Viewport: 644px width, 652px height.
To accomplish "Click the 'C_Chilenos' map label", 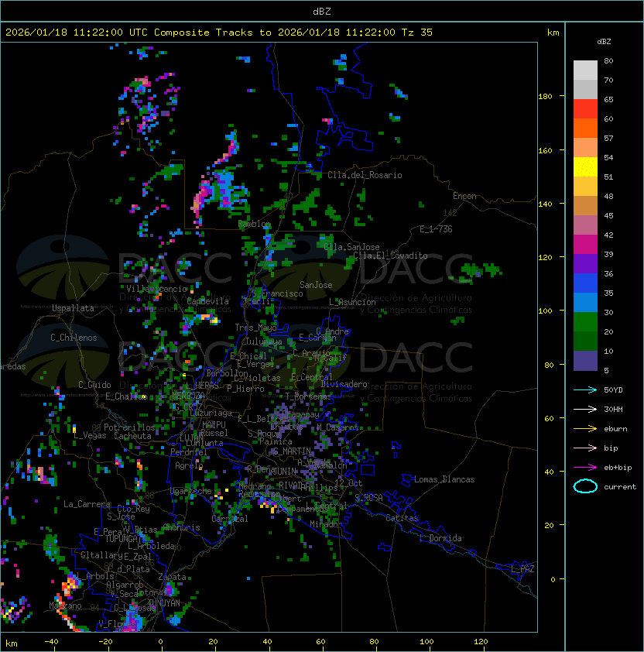I will click(74, 338).
